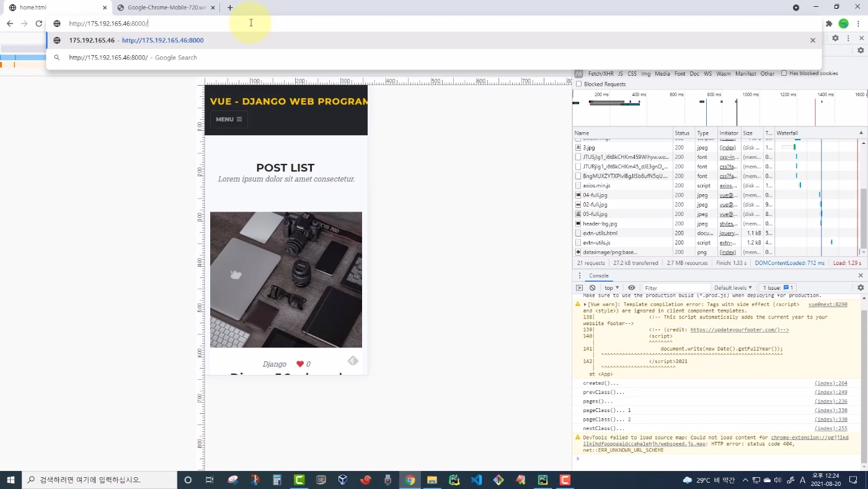This screenshot has width=868, height=489.
Task: Open the Default levels dropdown
Action: [733, 288]
